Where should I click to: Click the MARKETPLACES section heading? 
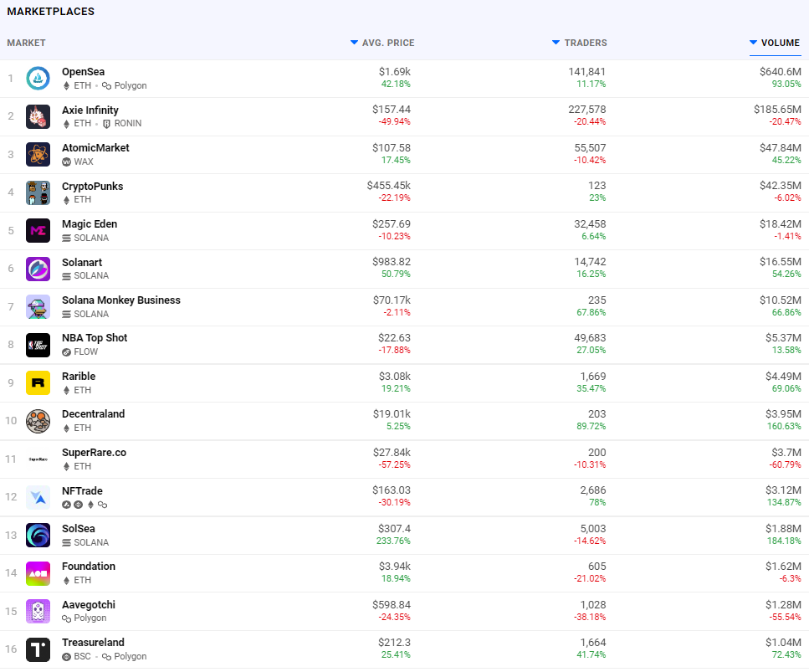pyautogui.click(x=50, y=12)
